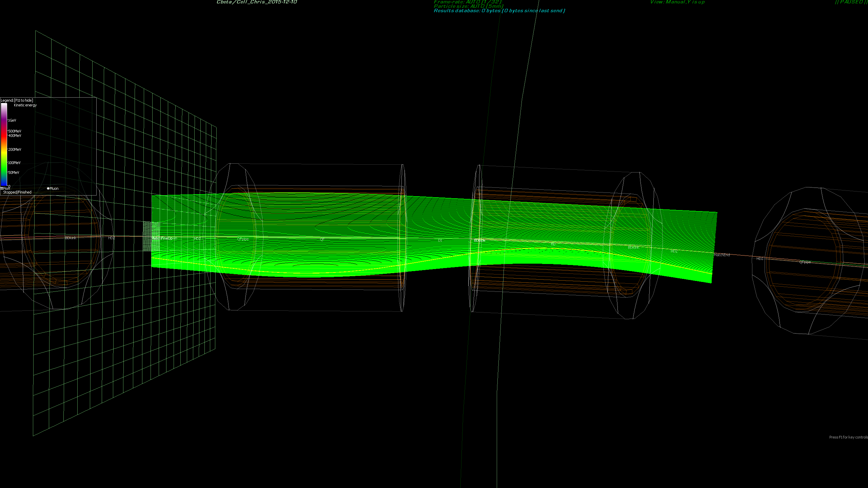868x488 pixels.
Task: Click the PAUSED status indicator
Action: tap(851, 2)
